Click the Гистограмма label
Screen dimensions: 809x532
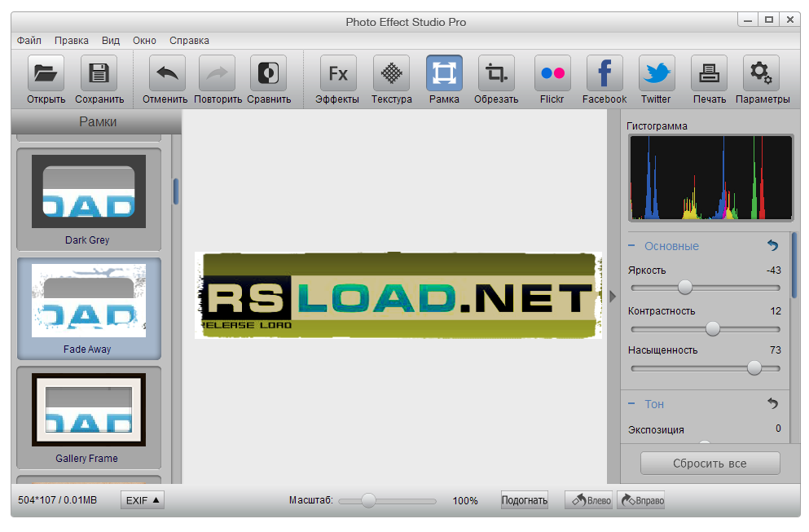coord(657,126)
